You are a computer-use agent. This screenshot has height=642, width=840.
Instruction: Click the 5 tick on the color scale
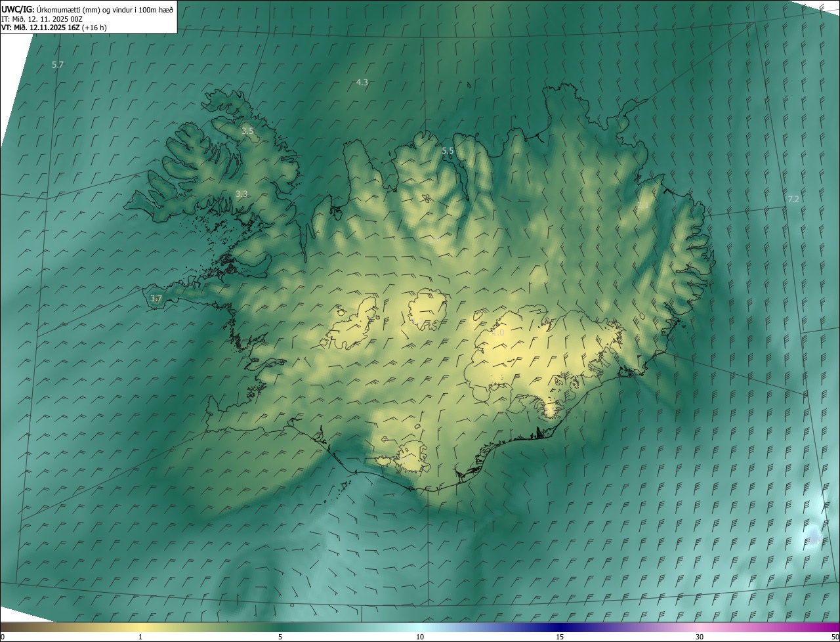point(280,637)
